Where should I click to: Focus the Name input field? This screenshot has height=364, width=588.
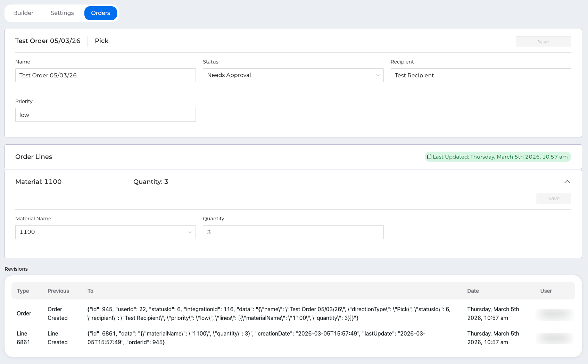click(x=105, y=75)
